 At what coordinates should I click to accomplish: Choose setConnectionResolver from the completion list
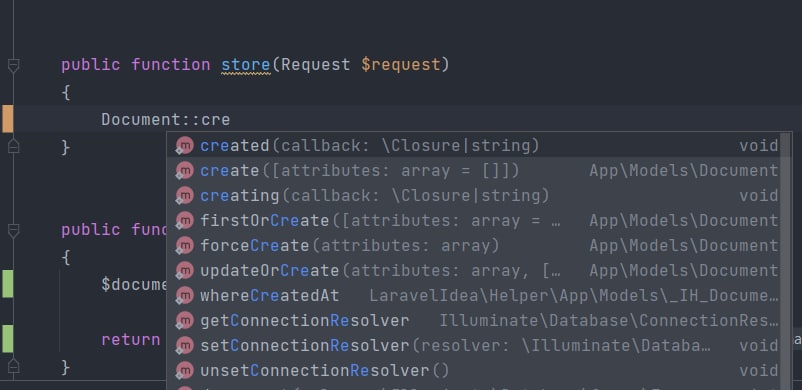[474, 345]
